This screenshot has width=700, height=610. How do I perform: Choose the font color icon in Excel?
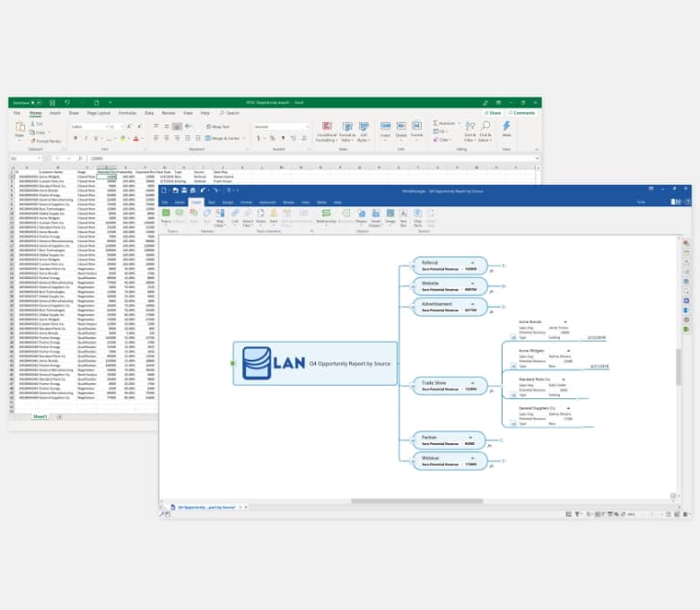[136, 138]
